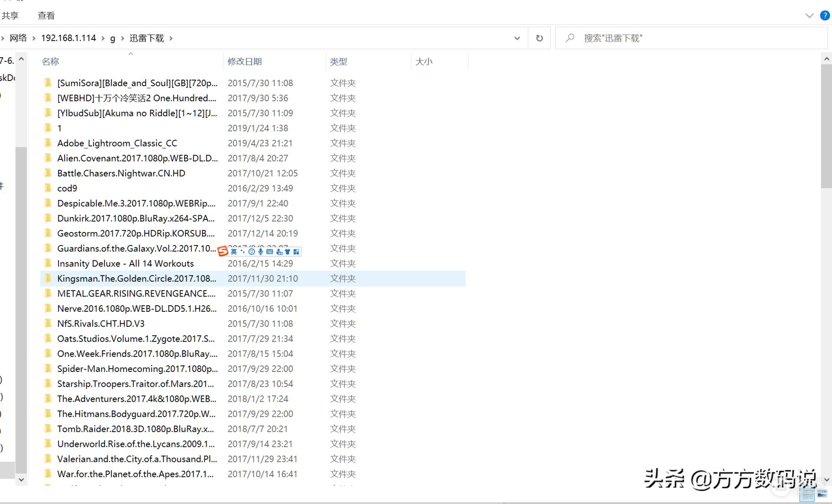Click the file list vertical scrollbar thumb
This screenshot has width=832, height=504.
point(826,126)
